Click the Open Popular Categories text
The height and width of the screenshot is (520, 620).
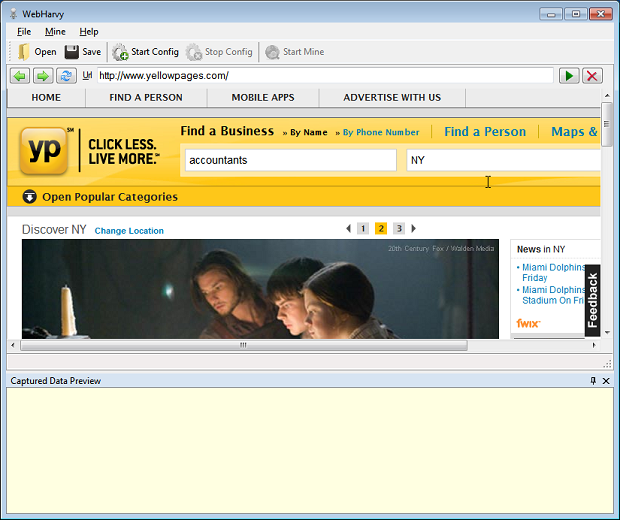tap(110, 197)
